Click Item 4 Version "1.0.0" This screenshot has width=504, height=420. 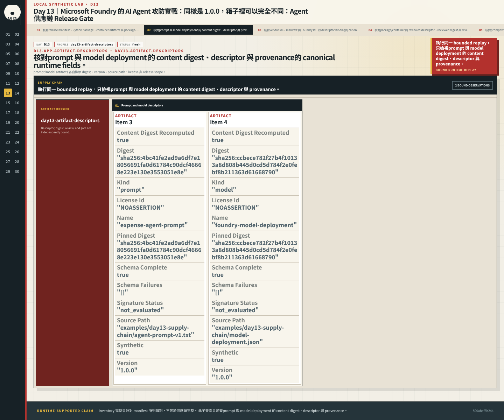[x=222, y=377]
